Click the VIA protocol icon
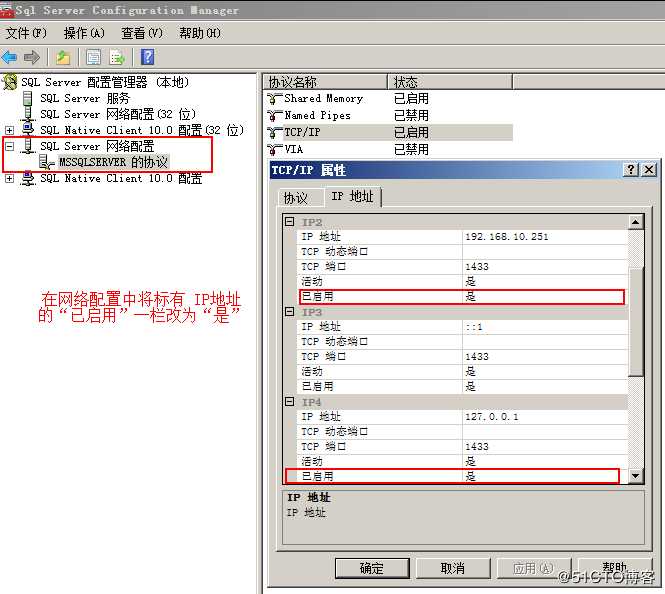665x594 pixels. tap(274, 149)
